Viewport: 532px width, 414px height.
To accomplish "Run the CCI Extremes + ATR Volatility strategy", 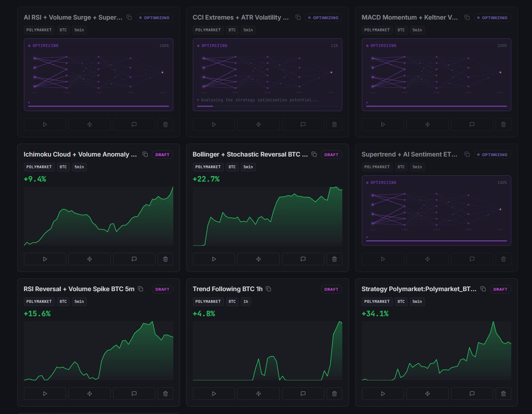I will [x=214, y=125].
